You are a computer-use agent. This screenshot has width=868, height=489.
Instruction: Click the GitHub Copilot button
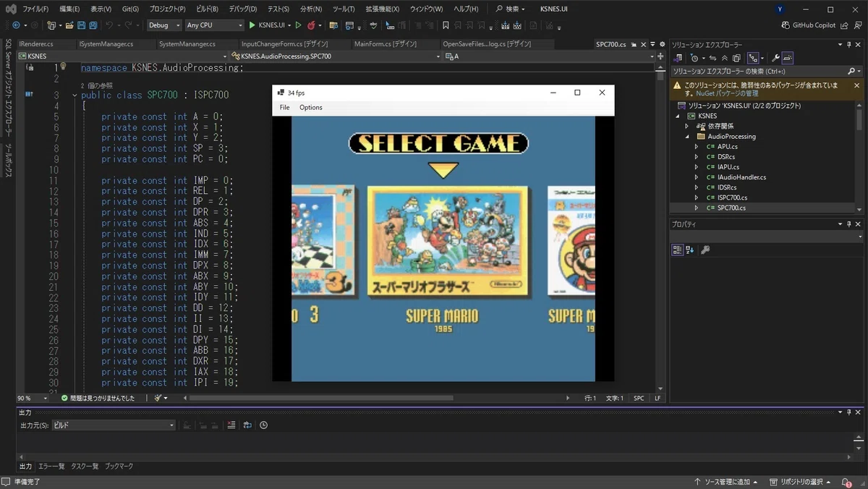click(809, 25)
